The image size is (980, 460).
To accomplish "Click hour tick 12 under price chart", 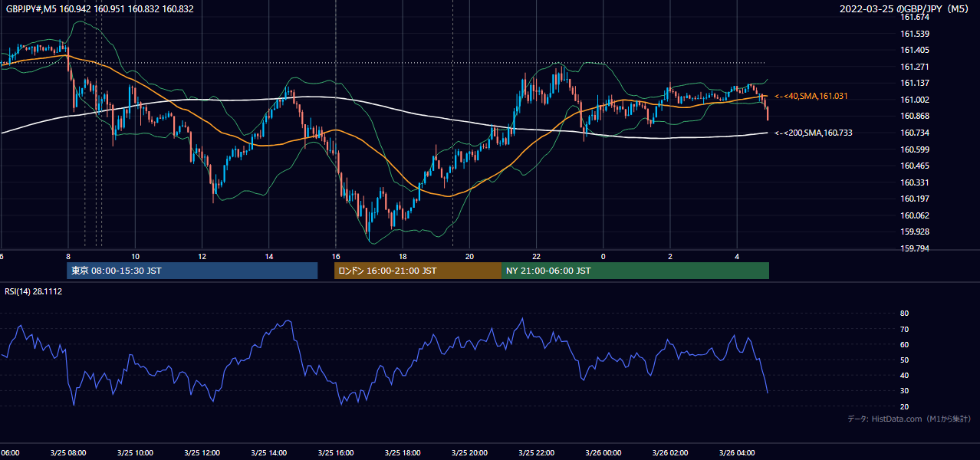I will click(202, 256).
